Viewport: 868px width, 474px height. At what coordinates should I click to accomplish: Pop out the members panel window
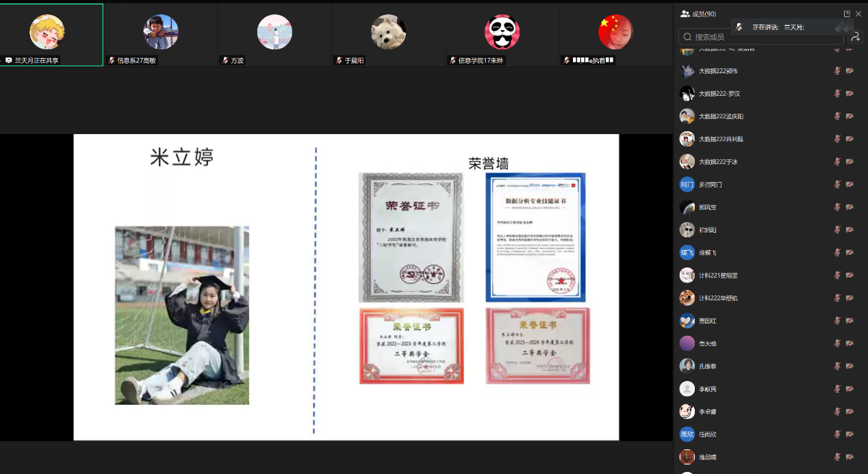click(847, 14)
